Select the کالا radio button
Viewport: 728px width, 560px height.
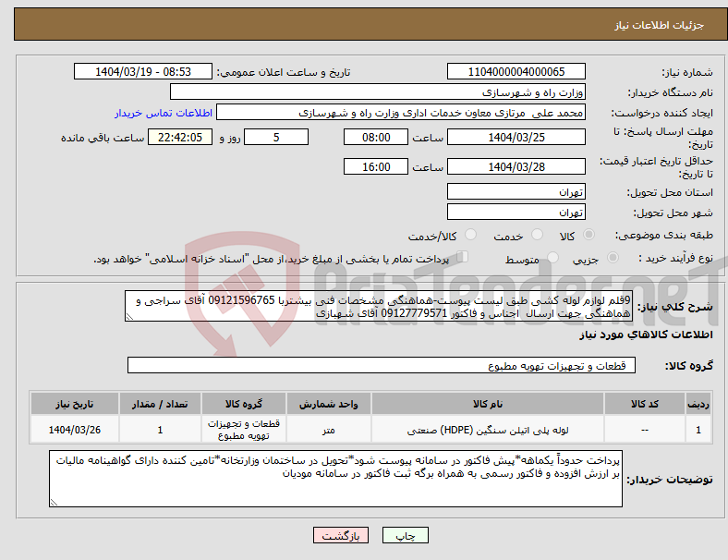588,235
